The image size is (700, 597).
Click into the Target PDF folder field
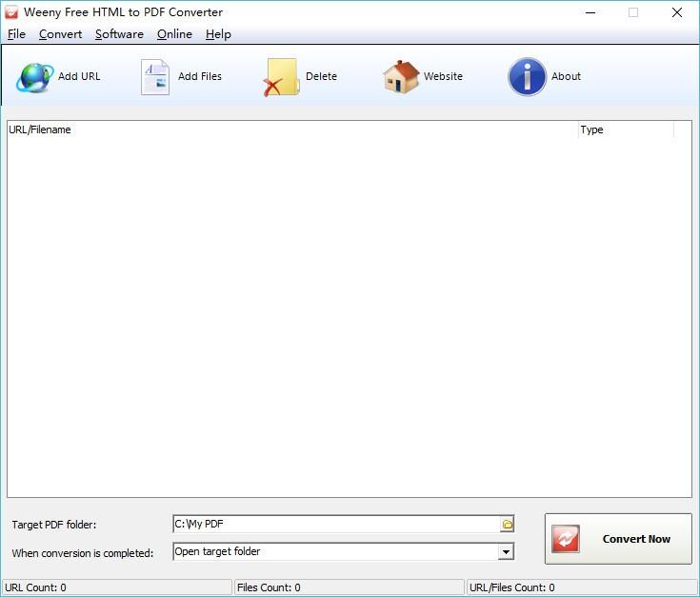pos(336,524)
